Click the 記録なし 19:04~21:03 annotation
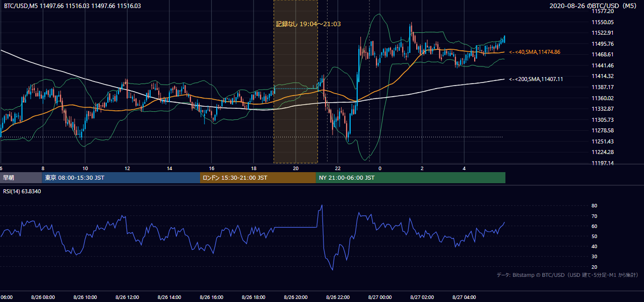Viewport: 644px width, 302px height. 304,24
